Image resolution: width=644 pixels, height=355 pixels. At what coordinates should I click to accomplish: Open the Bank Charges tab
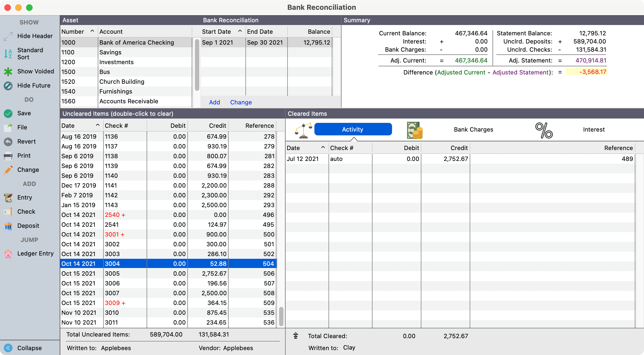473,129
